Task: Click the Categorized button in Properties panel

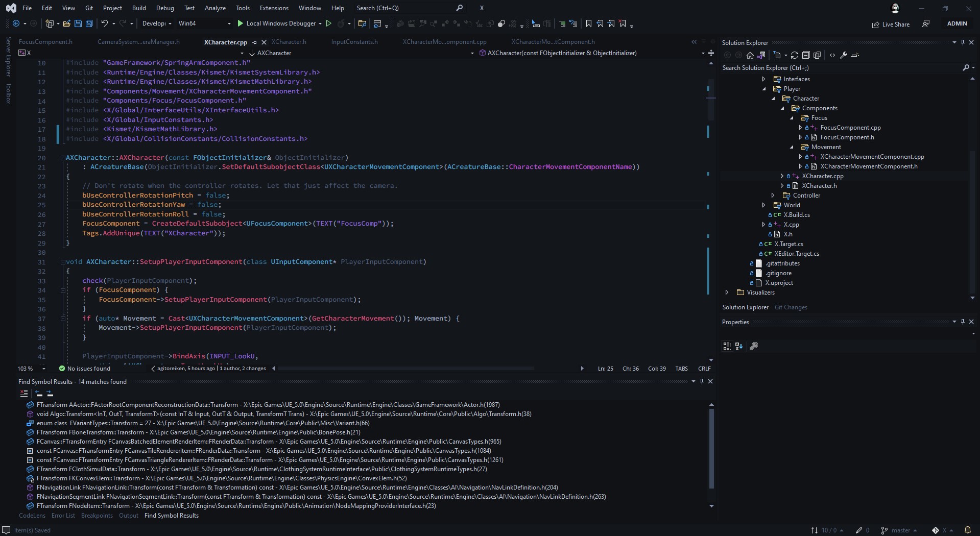Action: coord(727,346)
